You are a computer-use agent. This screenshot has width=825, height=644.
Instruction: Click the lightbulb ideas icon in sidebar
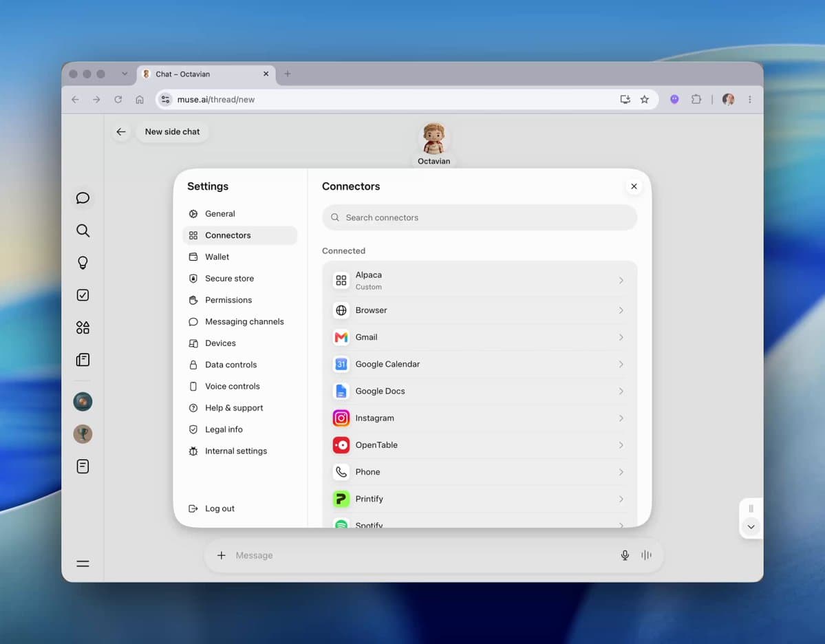tap(83, 263)
